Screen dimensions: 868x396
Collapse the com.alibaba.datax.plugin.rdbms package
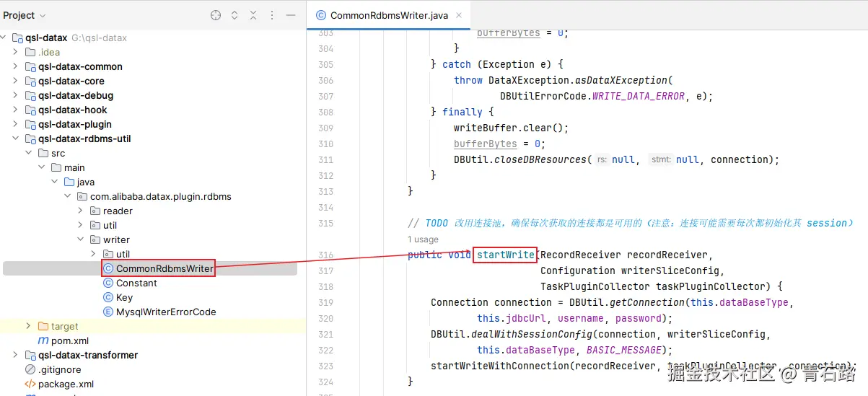coord(68,196)
